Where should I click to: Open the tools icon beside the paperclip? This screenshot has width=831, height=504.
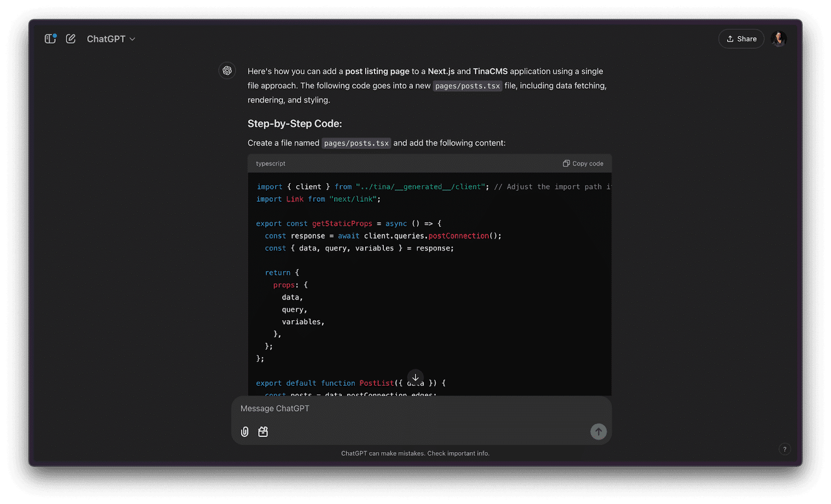[263, 432]
